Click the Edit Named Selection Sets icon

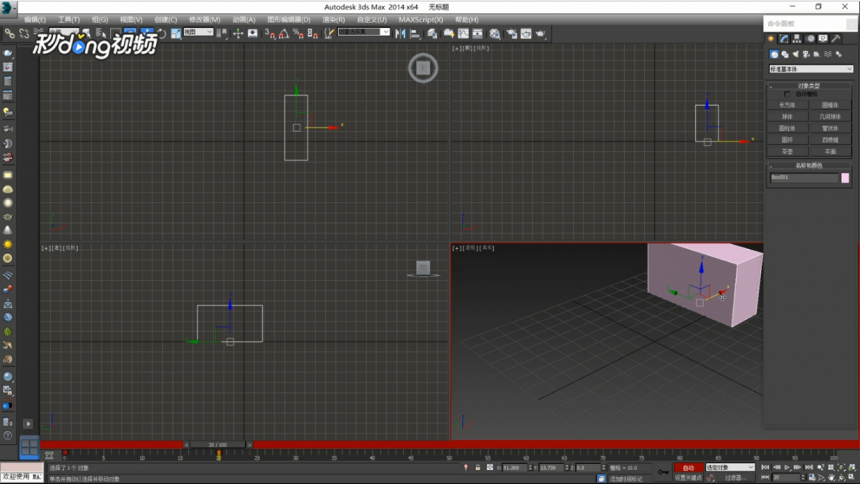pyautogui.click(x=329, y=33)
